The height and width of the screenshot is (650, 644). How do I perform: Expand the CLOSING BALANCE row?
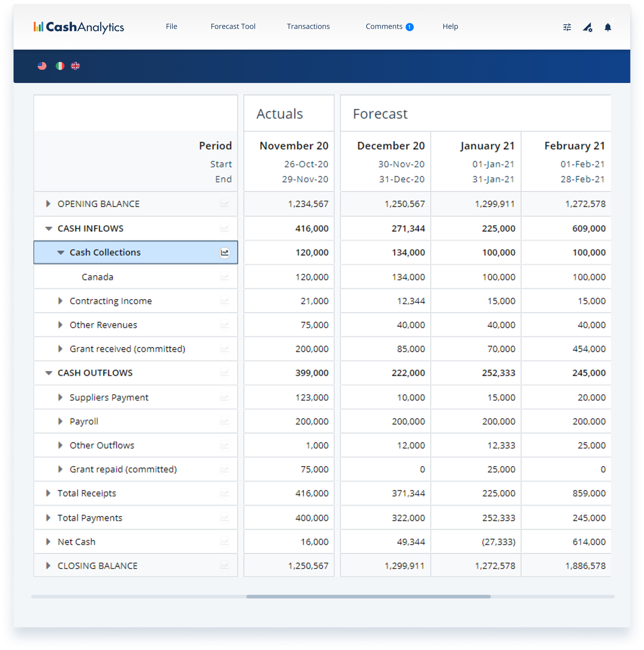(x=48, y=566)
